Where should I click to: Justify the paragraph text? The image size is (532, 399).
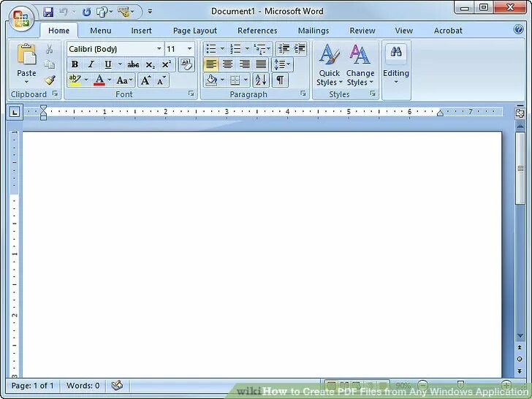point(261,64)
